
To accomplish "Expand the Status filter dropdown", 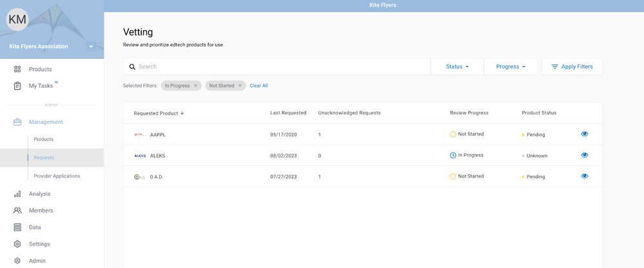I will [x=457, y=67].
